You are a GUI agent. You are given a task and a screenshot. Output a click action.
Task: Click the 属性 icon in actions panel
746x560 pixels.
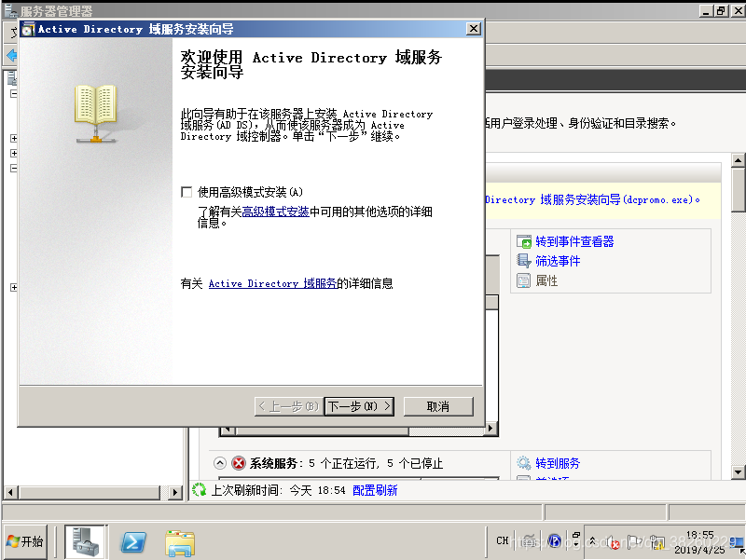click(x=524, y=281)
